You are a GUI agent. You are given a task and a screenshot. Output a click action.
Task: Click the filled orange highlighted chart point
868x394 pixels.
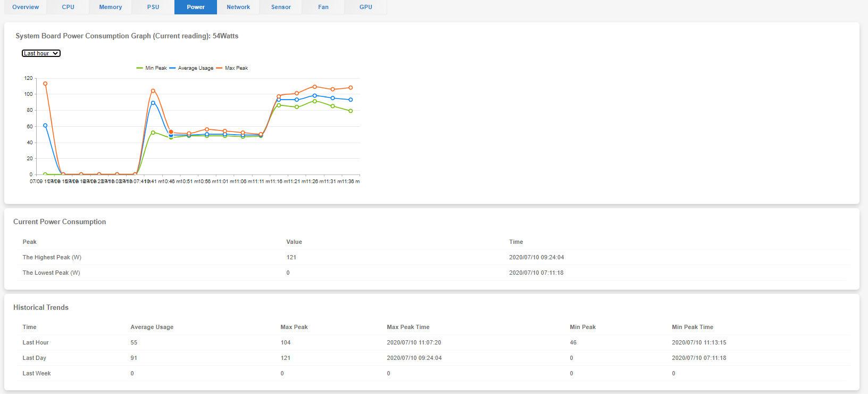click(171, 132)
